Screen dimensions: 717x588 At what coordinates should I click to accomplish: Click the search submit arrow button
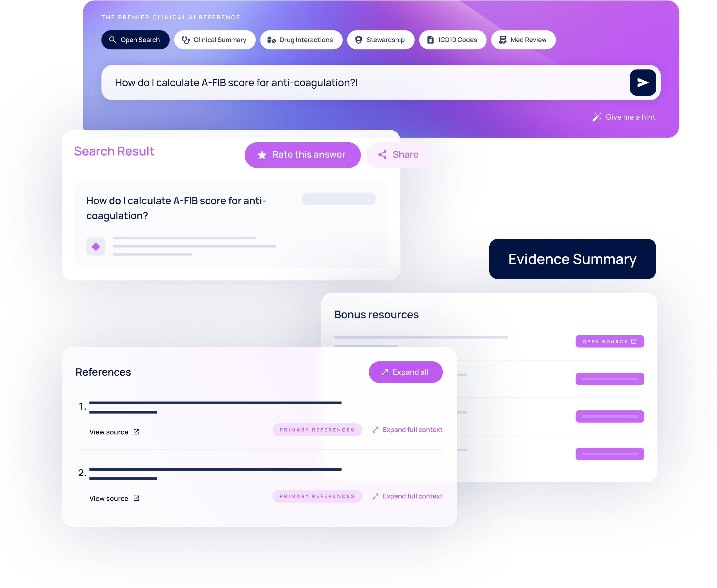pyautogui.click(x=643, y=83)
